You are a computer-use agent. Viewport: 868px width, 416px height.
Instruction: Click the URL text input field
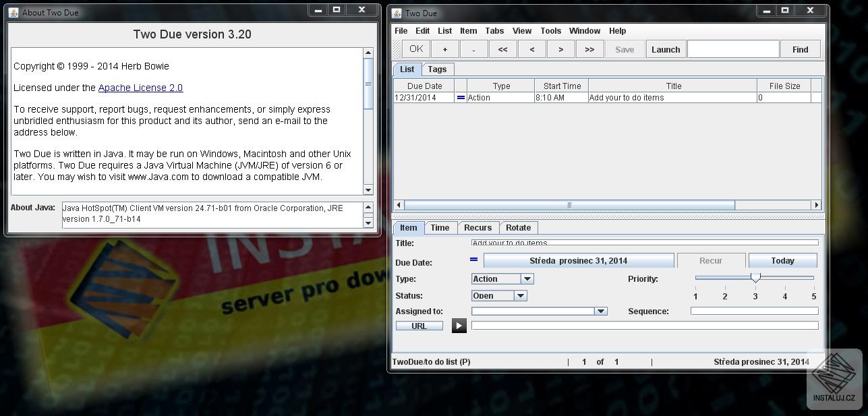(645, 326)
